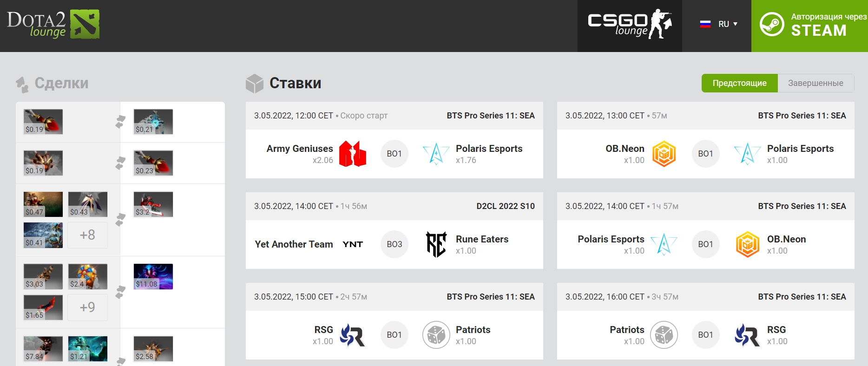Click the Dota2 Lounge logo
Viewport: 868px width, 366px height.
(x=53, y=24)
